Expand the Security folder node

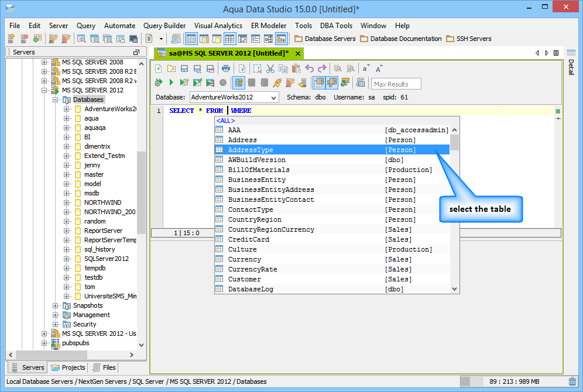56,324
